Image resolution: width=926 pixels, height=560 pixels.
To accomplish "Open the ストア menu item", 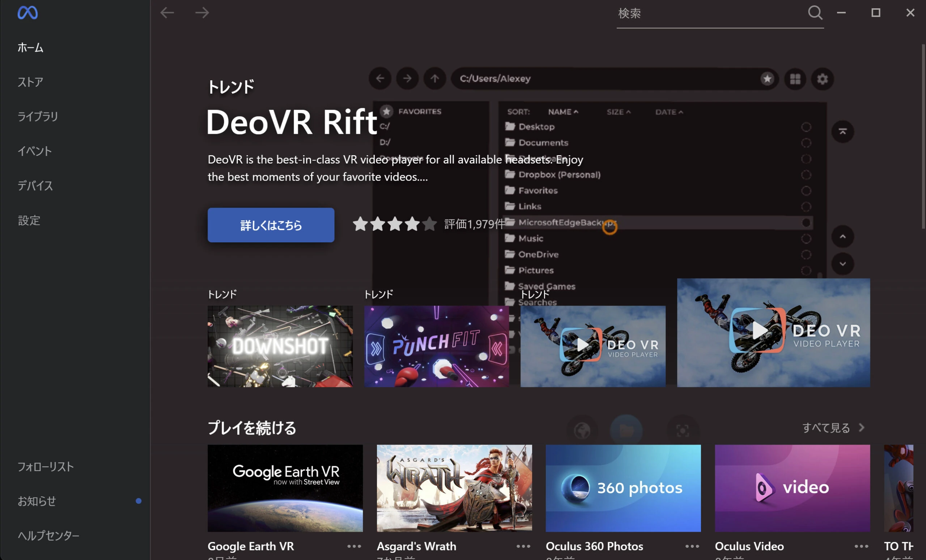I will tap(30, 82).
